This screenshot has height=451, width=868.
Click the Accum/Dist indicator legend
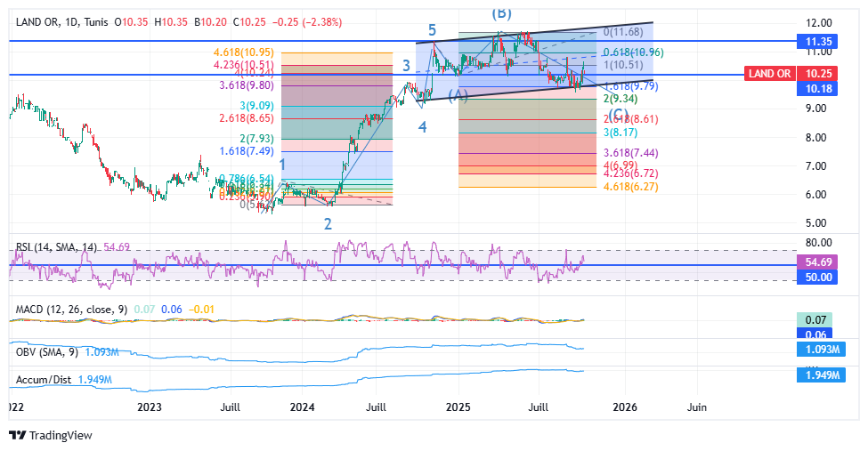tap(45, 380)
